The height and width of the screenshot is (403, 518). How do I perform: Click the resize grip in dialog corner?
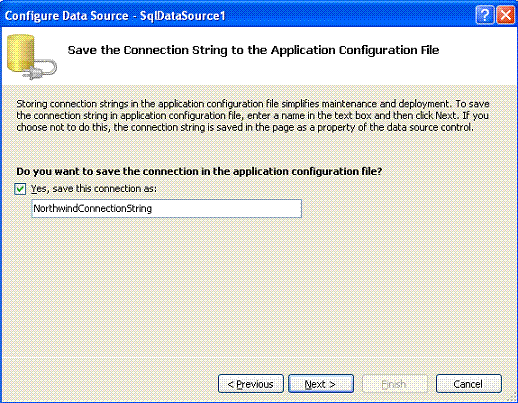pos(511,397)
